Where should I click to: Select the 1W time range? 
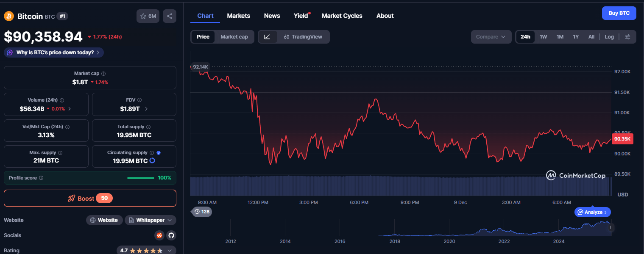(x=544, y=37)
